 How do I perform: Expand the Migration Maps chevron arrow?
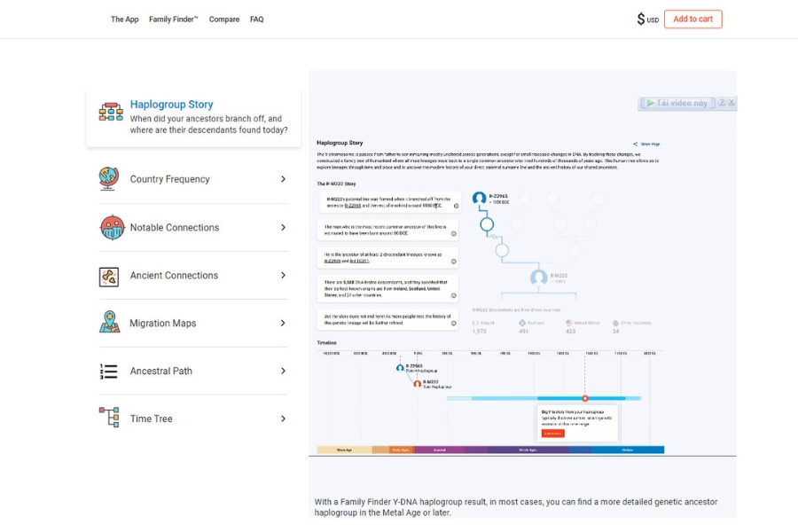[x=283, y=324]
